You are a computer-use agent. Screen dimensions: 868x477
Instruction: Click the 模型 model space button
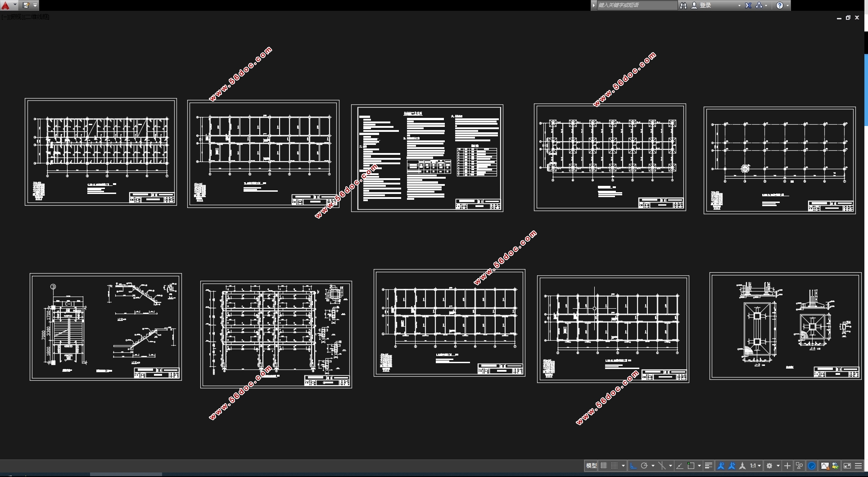click(591, 466)
